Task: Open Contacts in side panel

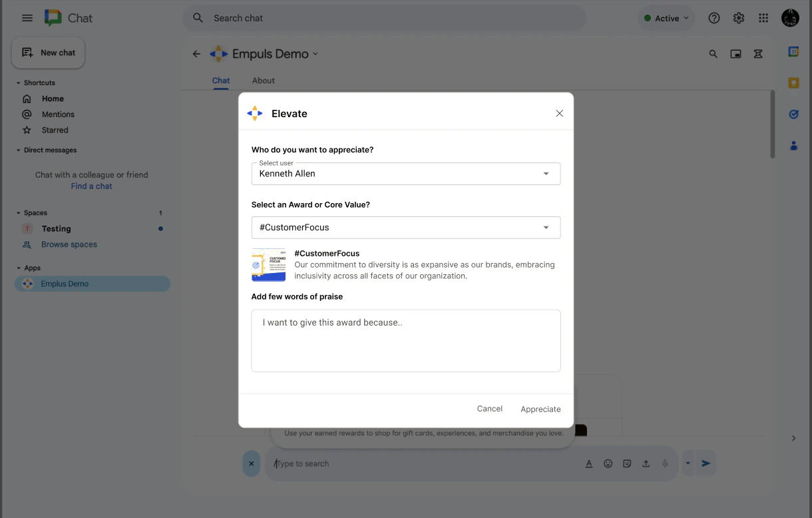Action: [793, 145]
